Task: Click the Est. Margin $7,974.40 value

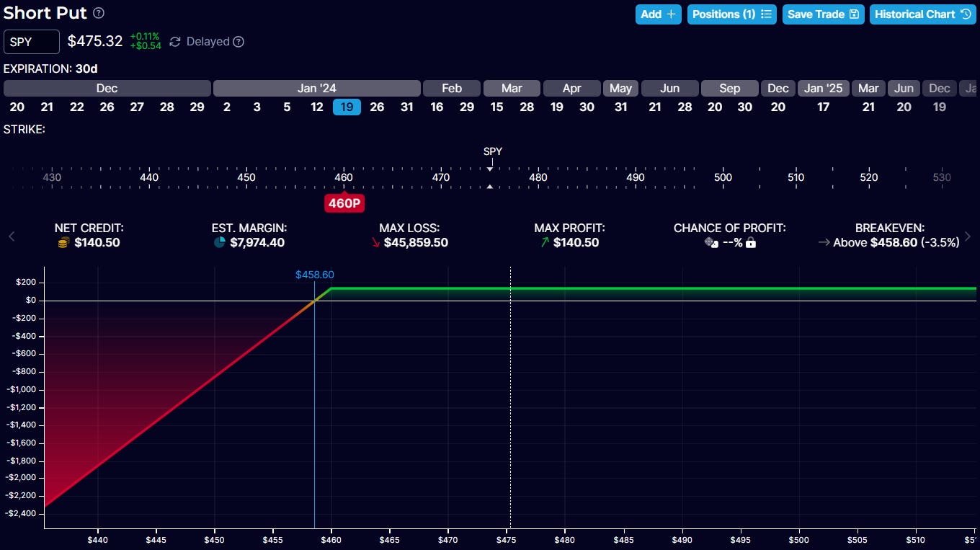Action: click(x=257, y=243)
